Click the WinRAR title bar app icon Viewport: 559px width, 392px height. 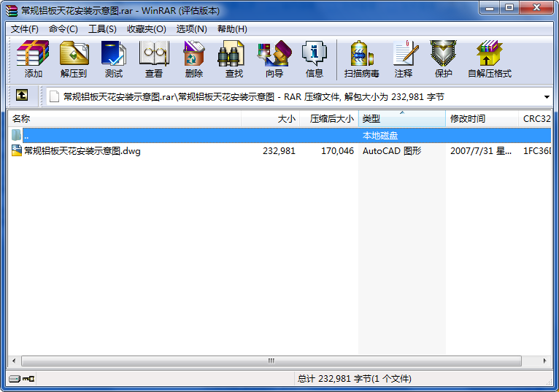click(x=11, y=11)
